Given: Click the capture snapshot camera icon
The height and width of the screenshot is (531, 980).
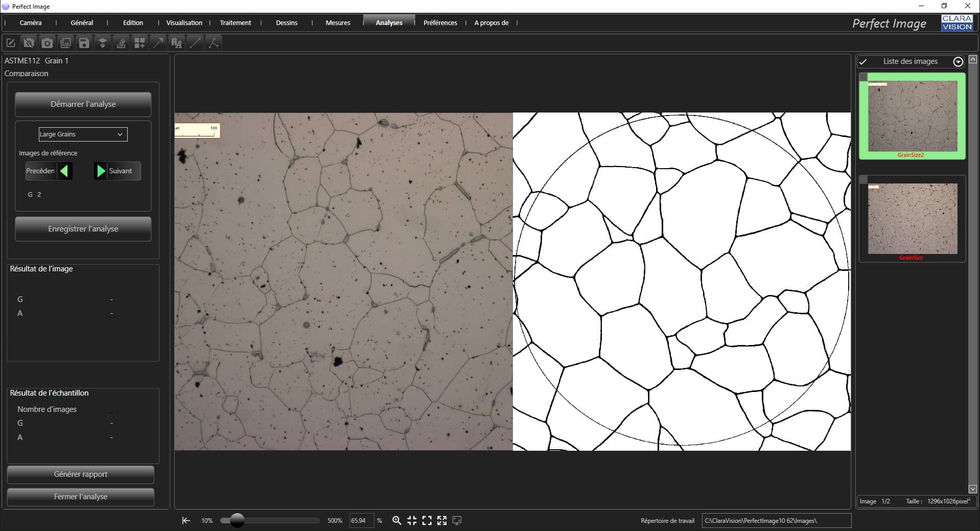Looking at the screenshot, I should pyautogui.click(x=47, y=43).
